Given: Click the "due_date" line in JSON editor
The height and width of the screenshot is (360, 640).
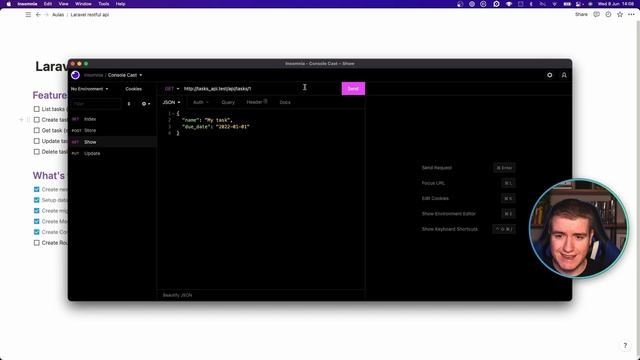Looking at the screenshot, I should [x=216, y=127].
